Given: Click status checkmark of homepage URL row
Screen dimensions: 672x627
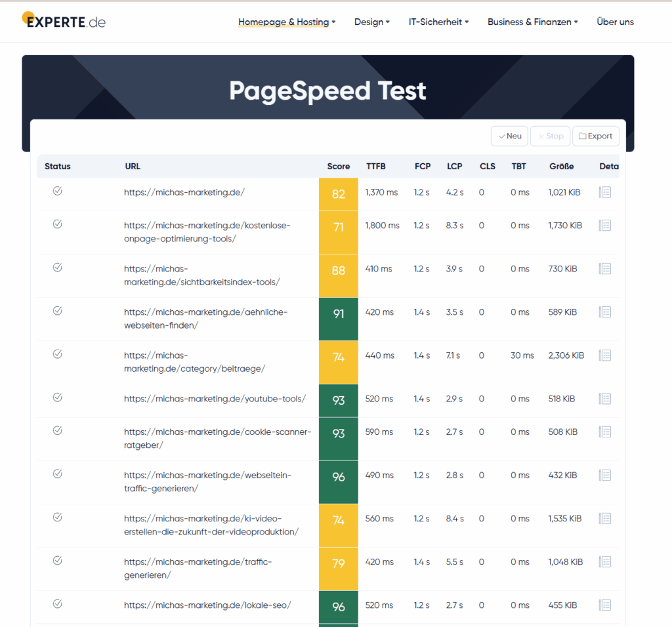Looking at the screenshot, I should [x=58, y=191].
